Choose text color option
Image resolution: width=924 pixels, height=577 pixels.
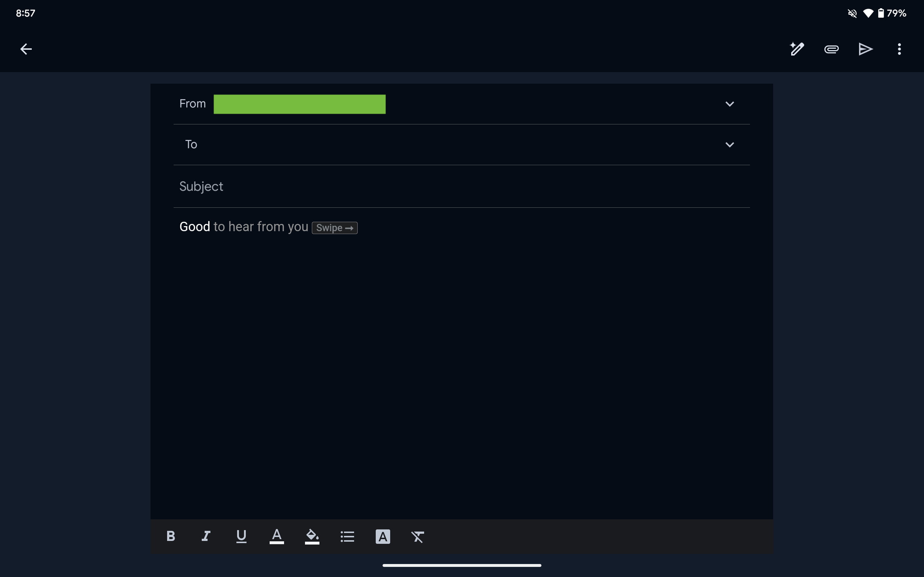(x=276, y=536)
